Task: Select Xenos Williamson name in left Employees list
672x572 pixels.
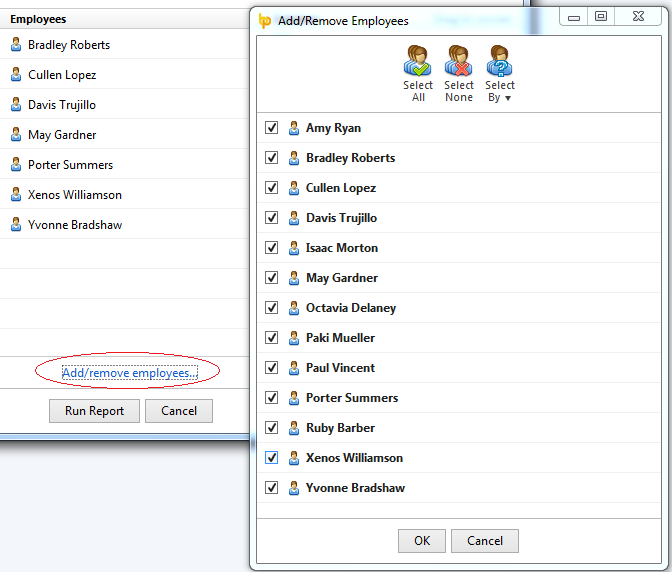Action: click(x=75, y=195)
